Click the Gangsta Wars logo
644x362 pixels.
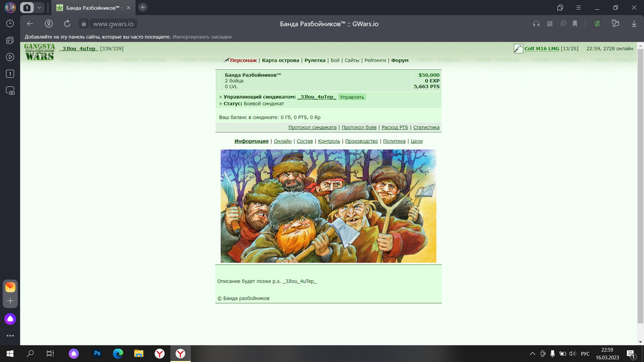click(x=40, y=52)
